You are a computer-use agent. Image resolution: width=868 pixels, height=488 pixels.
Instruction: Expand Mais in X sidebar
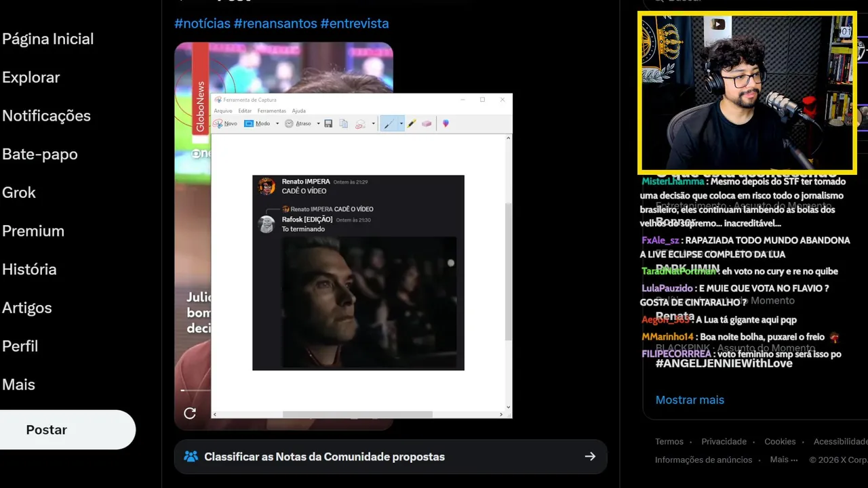[18, 384]
